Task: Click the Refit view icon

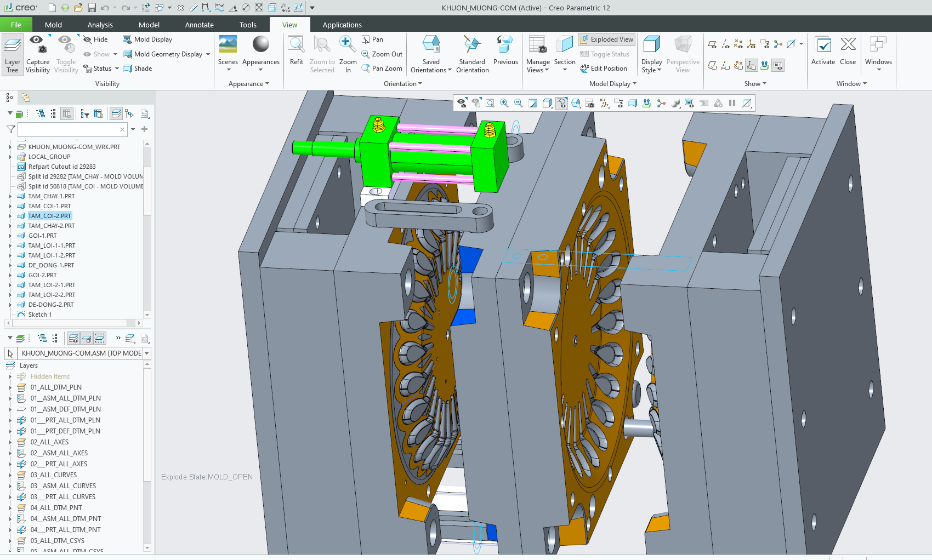Action: click(x=296, y=50)
